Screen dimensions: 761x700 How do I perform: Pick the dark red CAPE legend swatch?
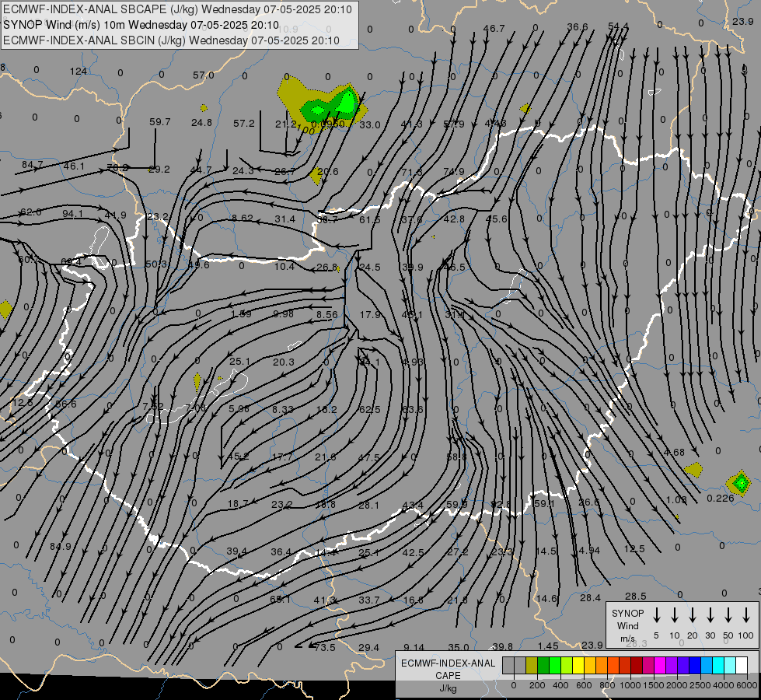pos(637,666)
